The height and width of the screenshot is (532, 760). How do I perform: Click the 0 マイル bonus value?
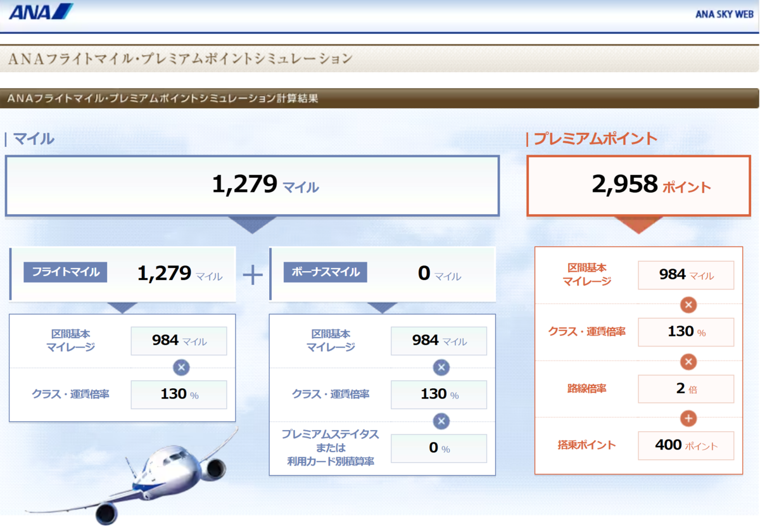click(x=440, y=274)
